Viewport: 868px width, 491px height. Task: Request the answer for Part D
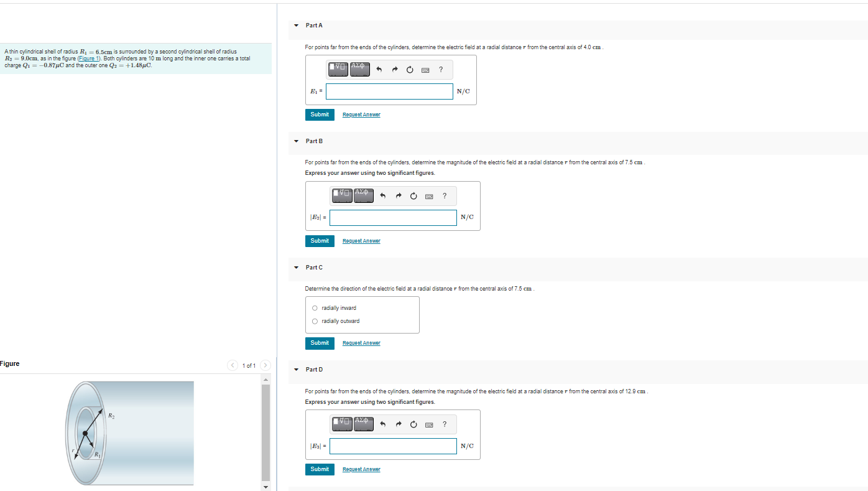361,469
